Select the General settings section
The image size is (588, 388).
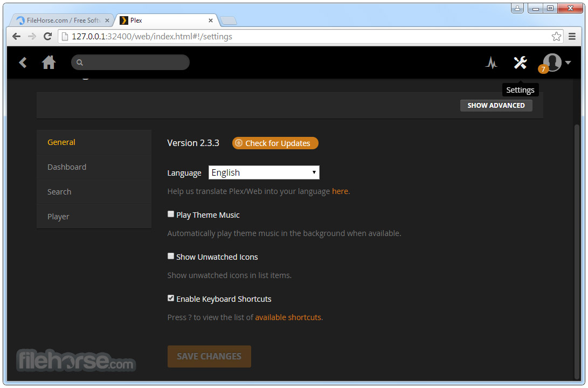coord(94,142)
